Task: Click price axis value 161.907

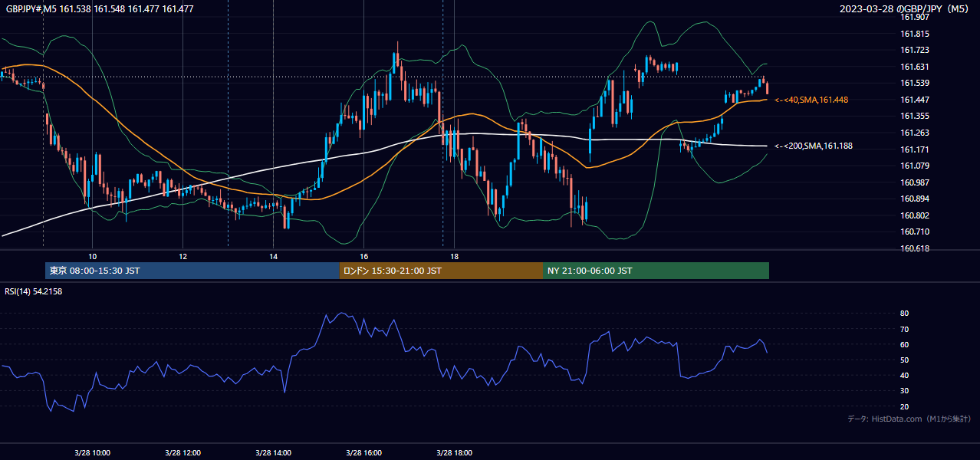Action: coord(915,17)
